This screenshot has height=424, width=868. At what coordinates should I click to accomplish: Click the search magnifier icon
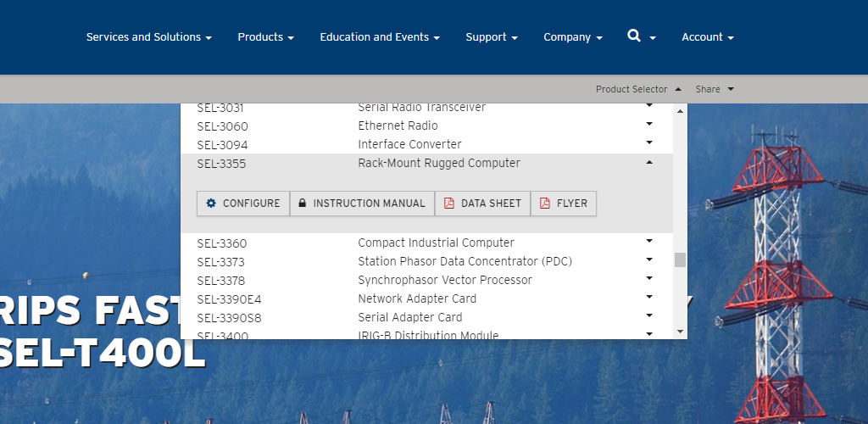[x=634, y=36]
